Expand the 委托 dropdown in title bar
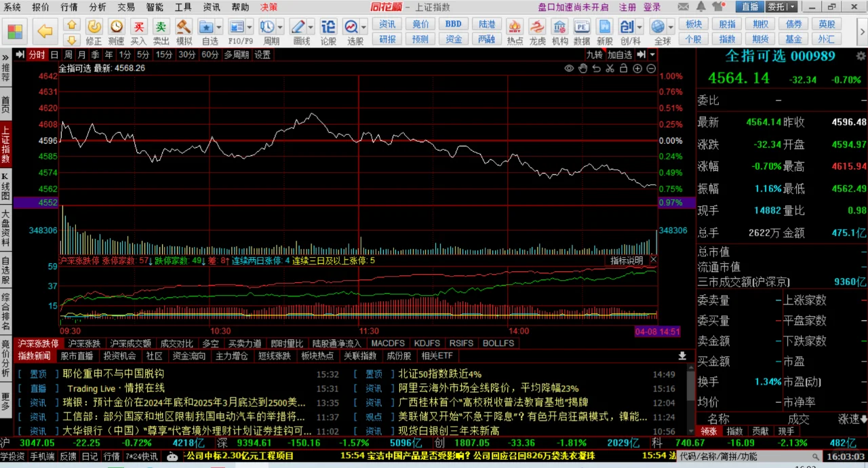 pos(793,7)
